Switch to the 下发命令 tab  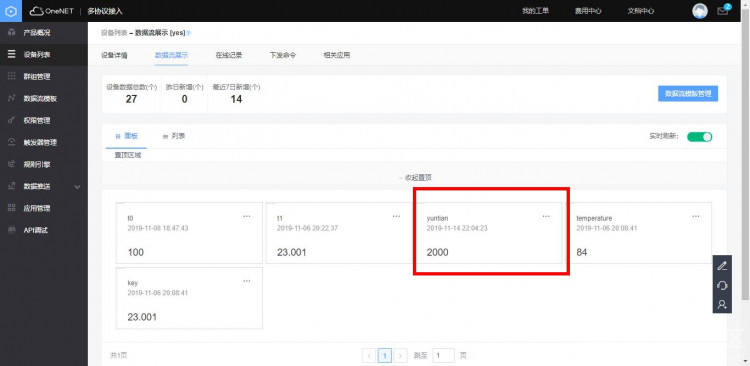click(x=283, y=55)
